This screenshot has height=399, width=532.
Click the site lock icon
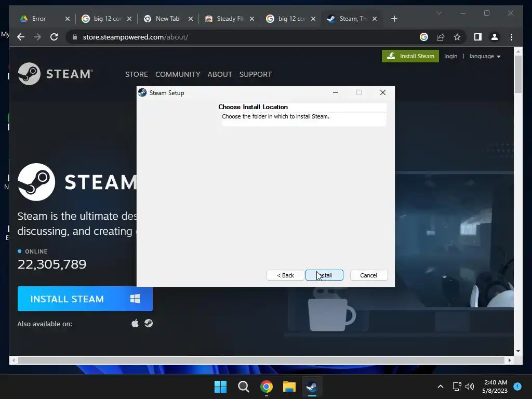[75, 37]
